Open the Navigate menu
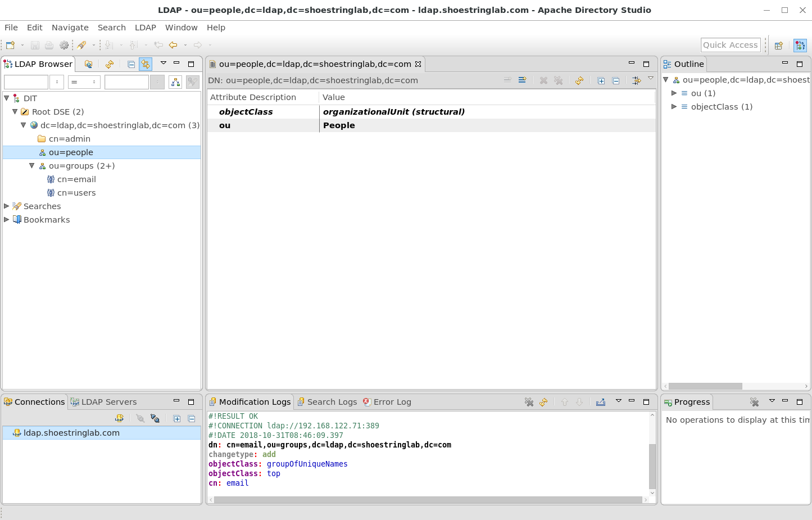The height and width of the screenshot is (520, 812). coord(70,28)
